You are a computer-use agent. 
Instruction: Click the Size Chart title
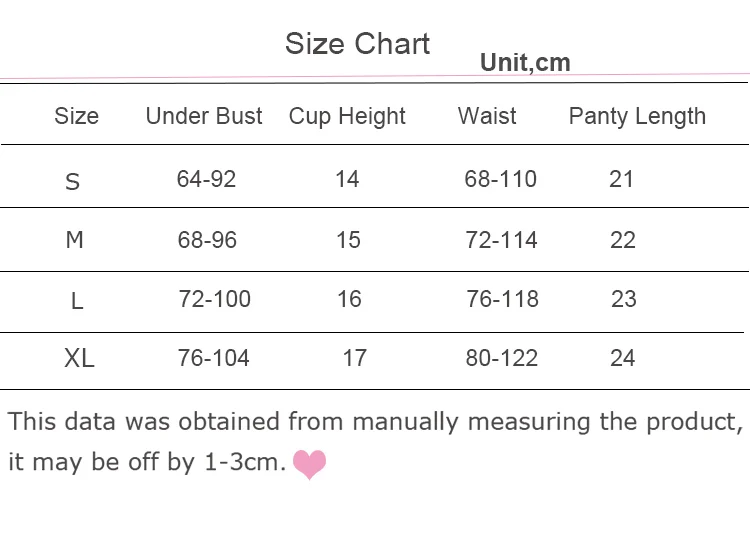(x=357, y=44)
